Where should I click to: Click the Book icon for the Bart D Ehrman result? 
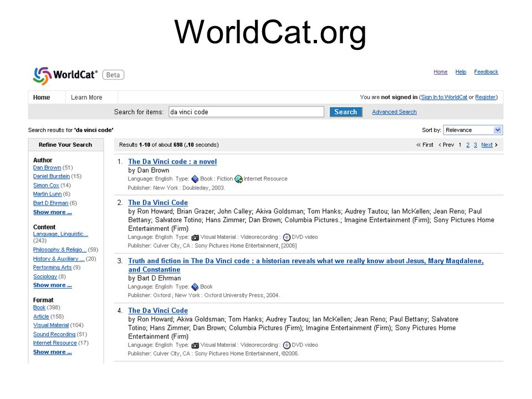(195, 287)
